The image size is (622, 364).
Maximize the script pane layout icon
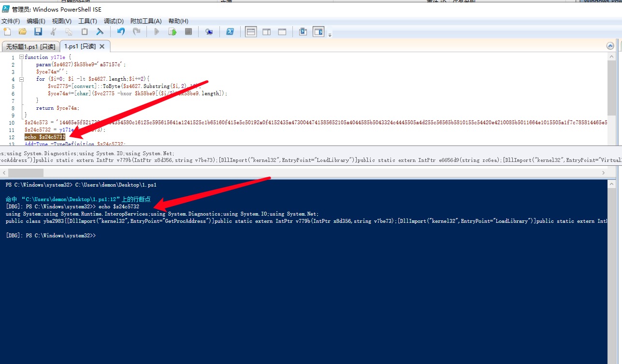[x=282, y=31]
